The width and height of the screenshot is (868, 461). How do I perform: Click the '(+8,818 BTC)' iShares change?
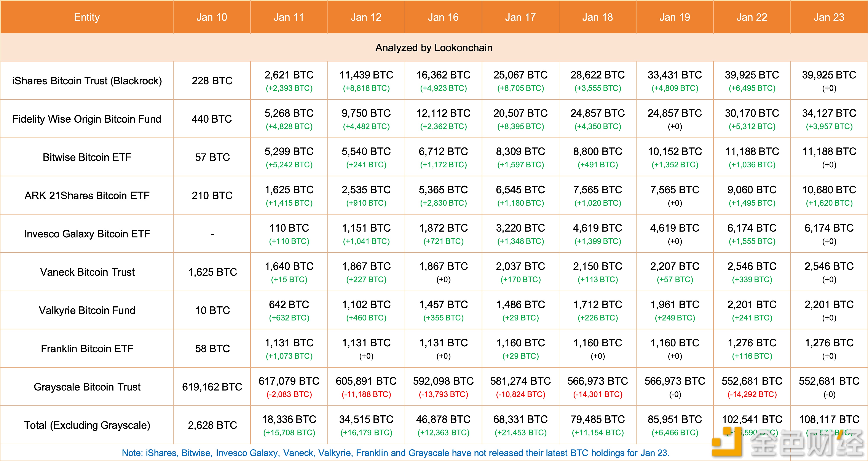(x=366, y=88)
